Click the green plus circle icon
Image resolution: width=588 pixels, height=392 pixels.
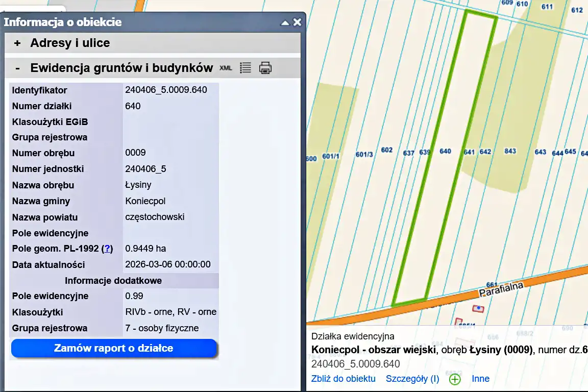(454, 379)
